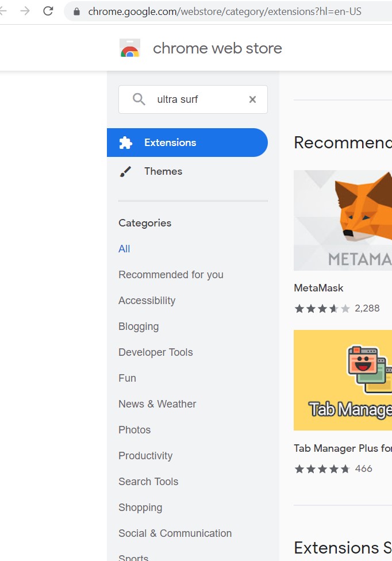Click the browser reload button
The height and width of the screenshot is (561, 392).
[48, 11]
